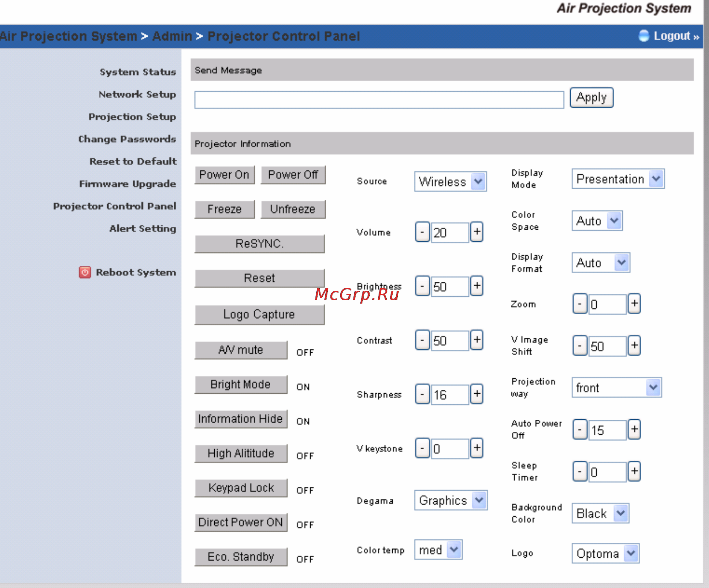Click Admin in the breadcrumb
Image resolution: width=709 pixels, height=588 pixels.
[172, 36]
